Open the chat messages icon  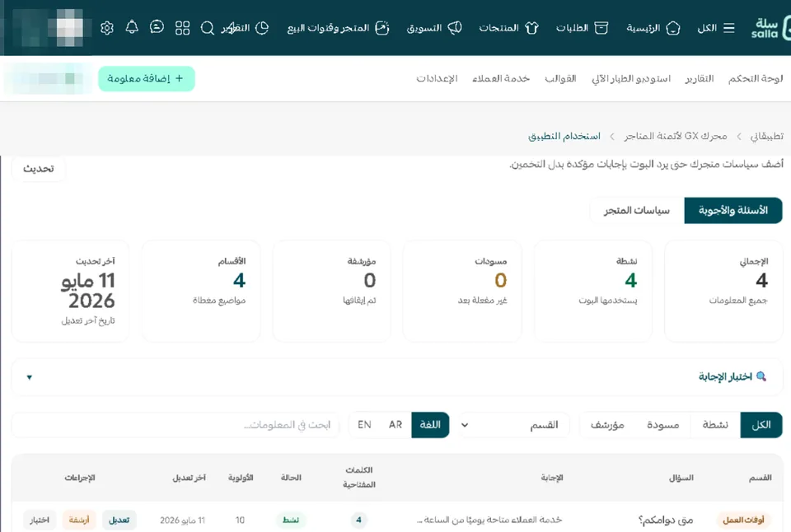point(157,27)
